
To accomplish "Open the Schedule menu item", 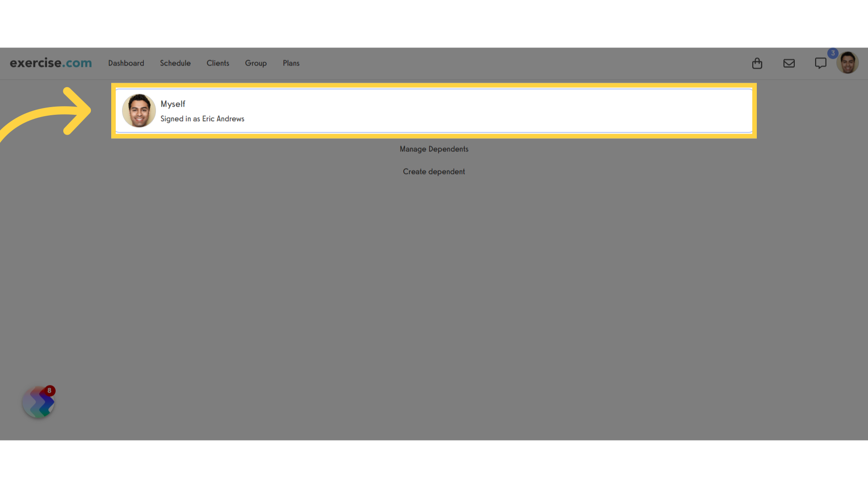I will (175, 63).
